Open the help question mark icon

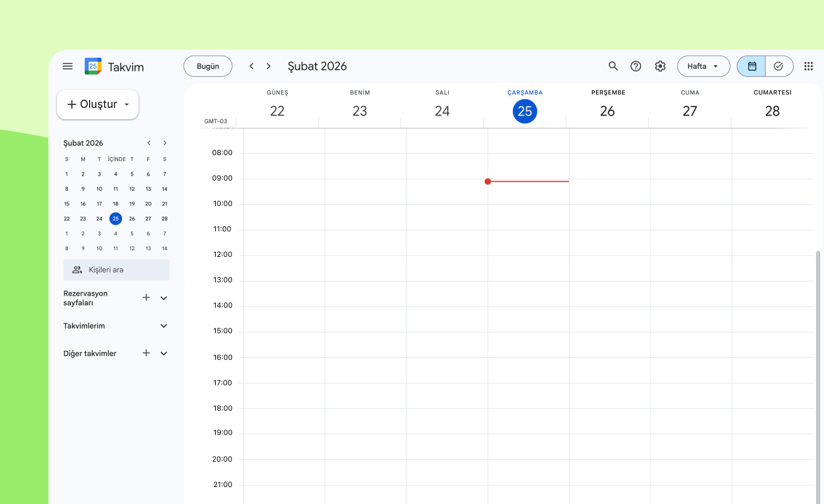tap(636, 67)
